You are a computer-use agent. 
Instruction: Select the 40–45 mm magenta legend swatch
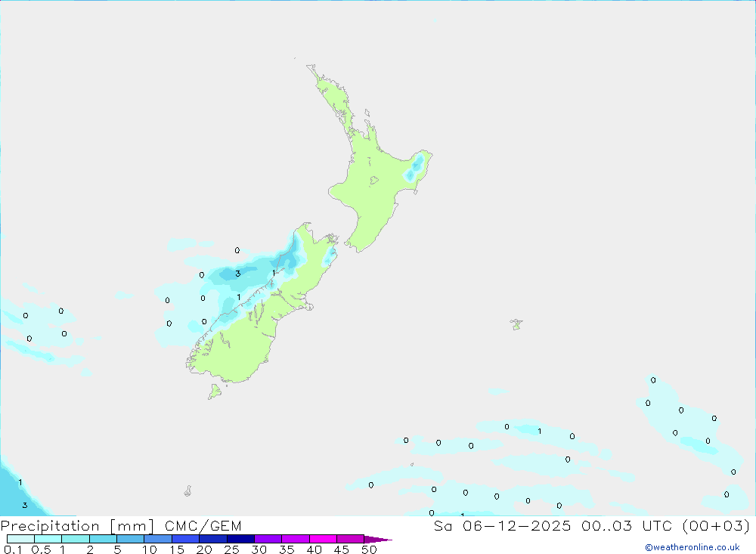click(323, 539)
